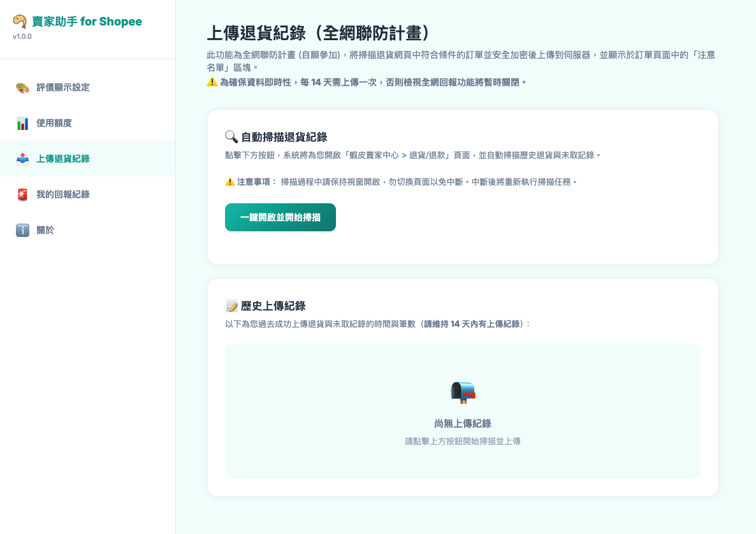Click the closed mailbox icon in empty state

coord(462,393)
